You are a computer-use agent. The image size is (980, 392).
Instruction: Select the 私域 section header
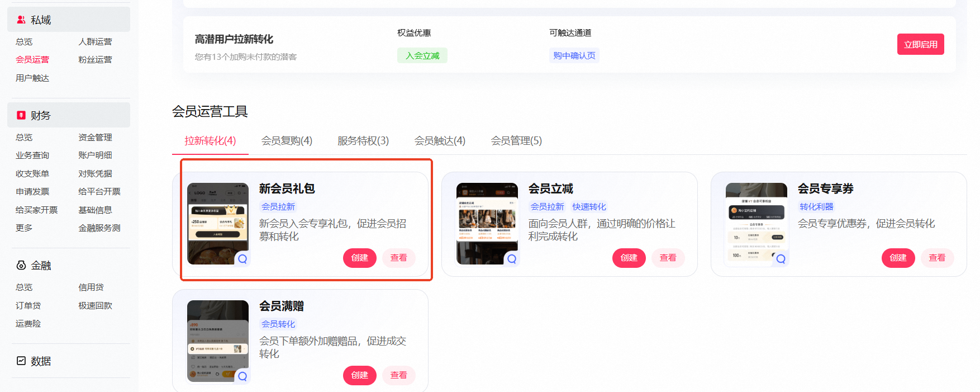click(69, 20)
